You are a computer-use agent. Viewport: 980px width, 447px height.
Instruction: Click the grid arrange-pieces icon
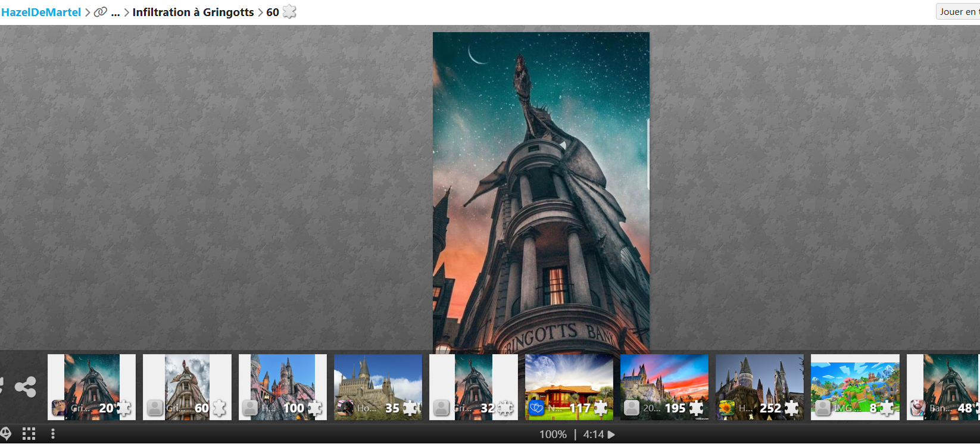pos(29,434)
